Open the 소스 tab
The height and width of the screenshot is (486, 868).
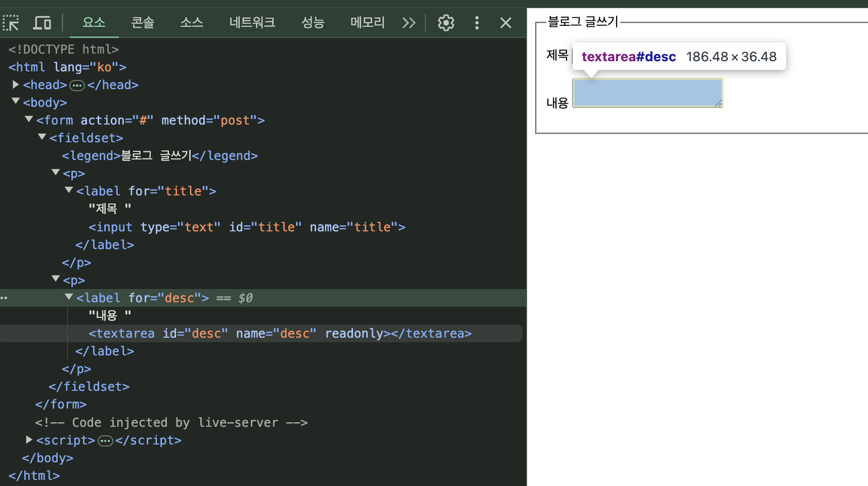tap(192, 22)
